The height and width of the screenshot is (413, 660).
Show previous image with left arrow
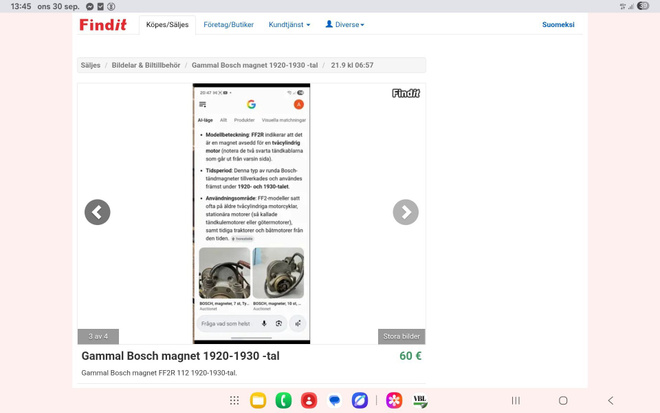97,212
